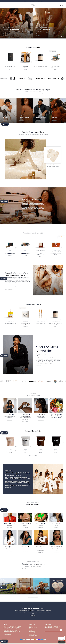Click the Lush & Tress logo
Screen dimensions: 66x644
[33, 5]
